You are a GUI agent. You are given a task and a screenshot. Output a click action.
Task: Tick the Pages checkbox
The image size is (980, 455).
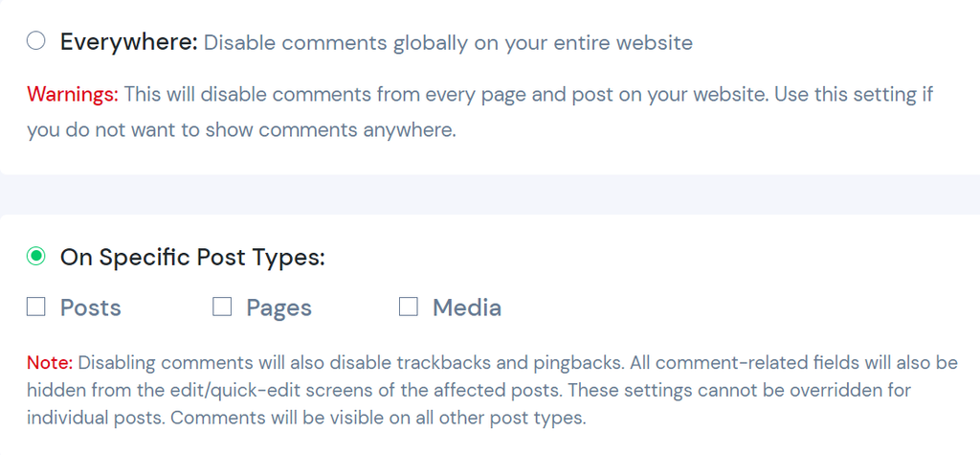tap(222, 307)
